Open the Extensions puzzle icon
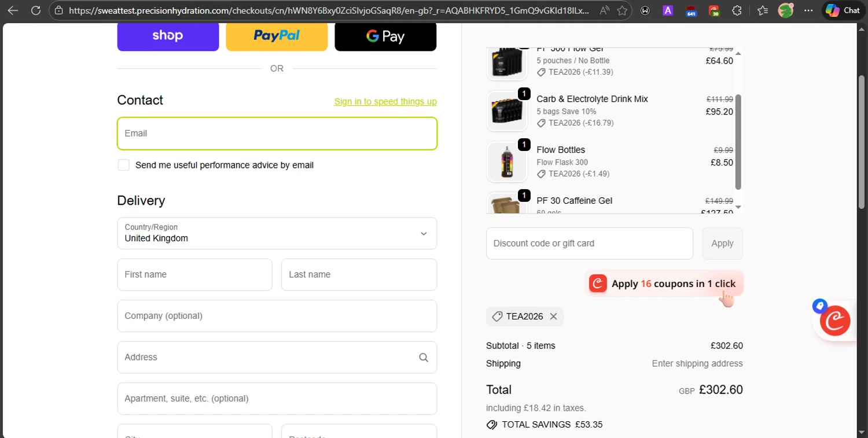This screenshot has width=868, height=438. (737, 10)
